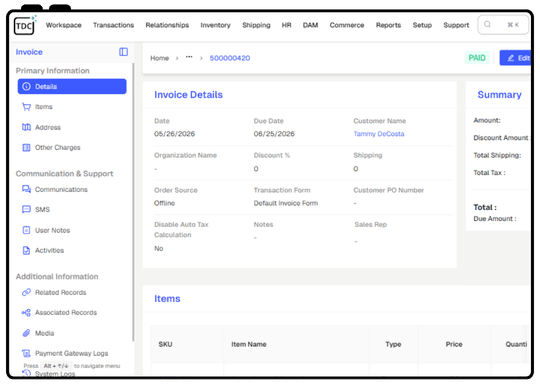Open the HR menu
The image size is (540, 384).
[x=287, y=25]
